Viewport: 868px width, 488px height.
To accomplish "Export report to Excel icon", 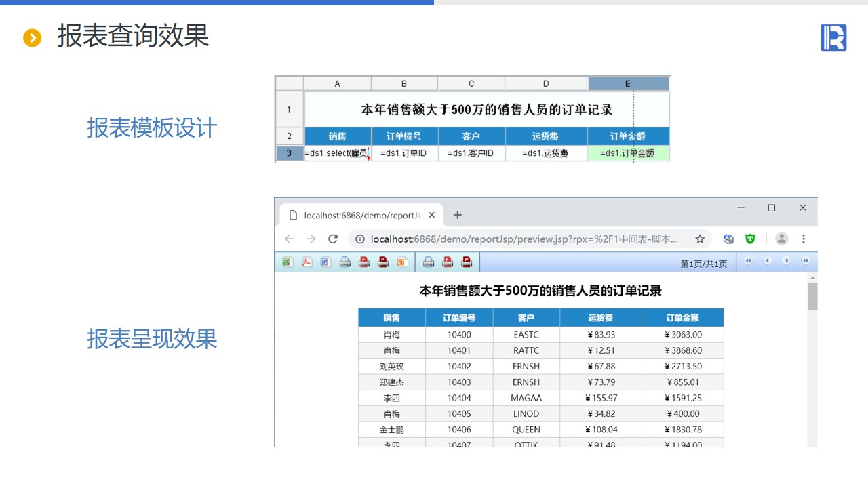I will click(x=288, y=262).
